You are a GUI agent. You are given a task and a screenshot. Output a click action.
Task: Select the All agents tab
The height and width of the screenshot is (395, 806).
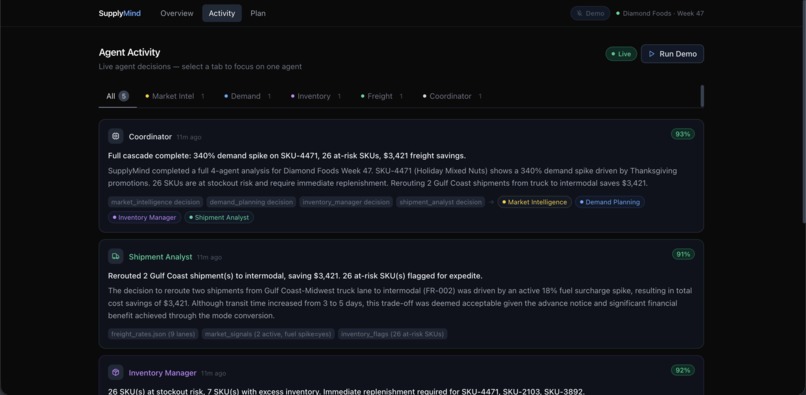click(117, 96)
